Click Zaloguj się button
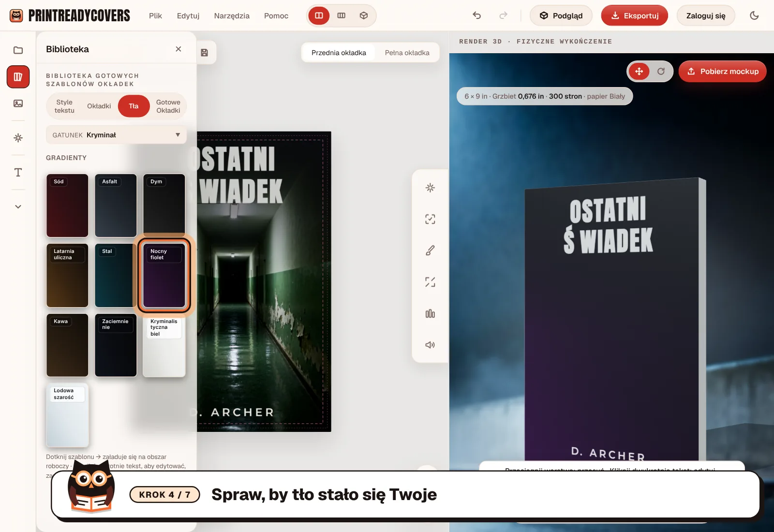774x532 pixels. pos(706,15)
